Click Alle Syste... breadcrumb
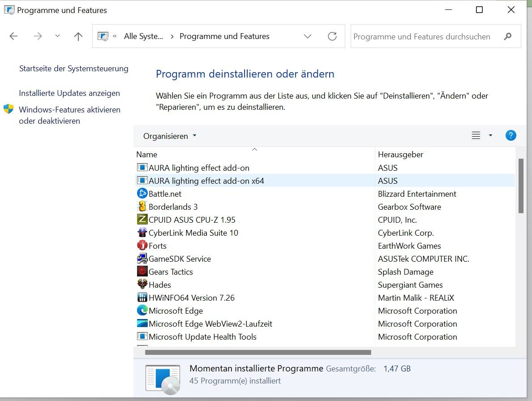This screenshot has height=401, width=532. point(143,36)
